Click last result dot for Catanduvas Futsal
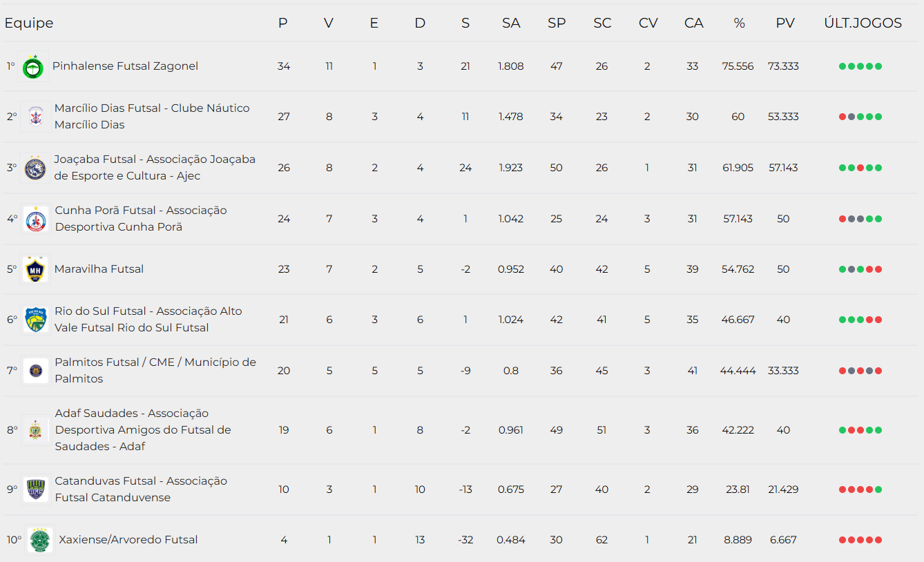Screen dimensions: 924x562 pos(878,490)
